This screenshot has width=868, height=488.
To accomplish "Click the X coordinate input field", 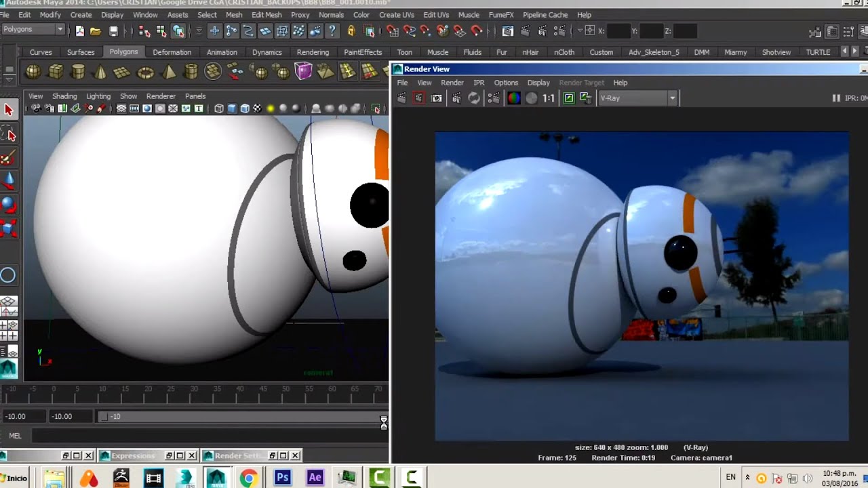I will tap(618, 30).
